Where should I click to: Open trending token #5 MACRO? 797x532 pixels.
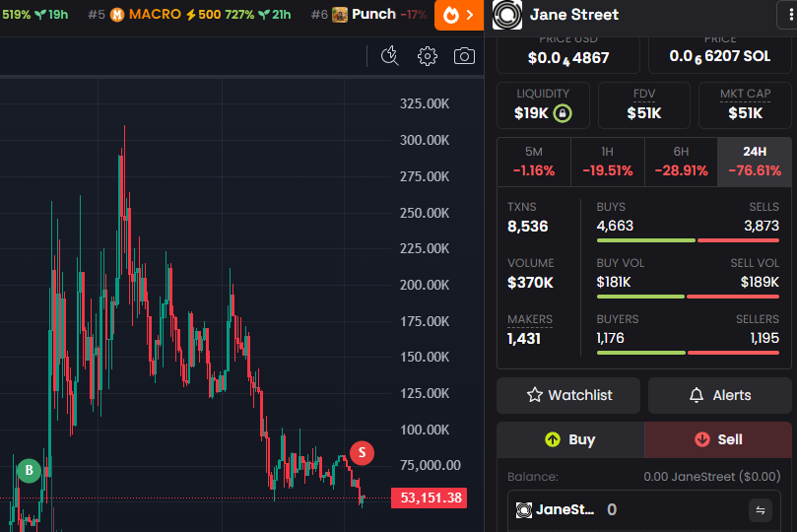pyautogui.click(x=189, y=14)
